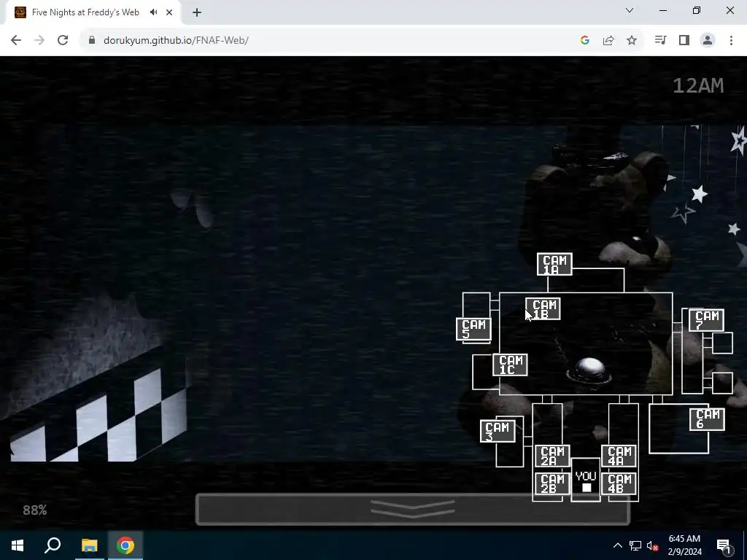Image resolution: width=747 pixels, height=560 pixels.
Task: Open Google icon in the address bar
Action: pos(585,41)
